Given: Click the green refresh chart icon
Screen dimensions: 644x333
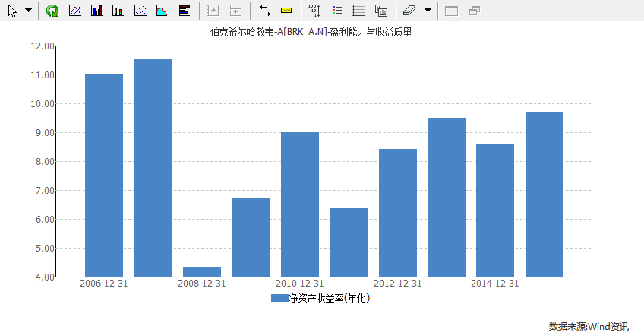Looking at the screenshot, I should click(52, 11).
